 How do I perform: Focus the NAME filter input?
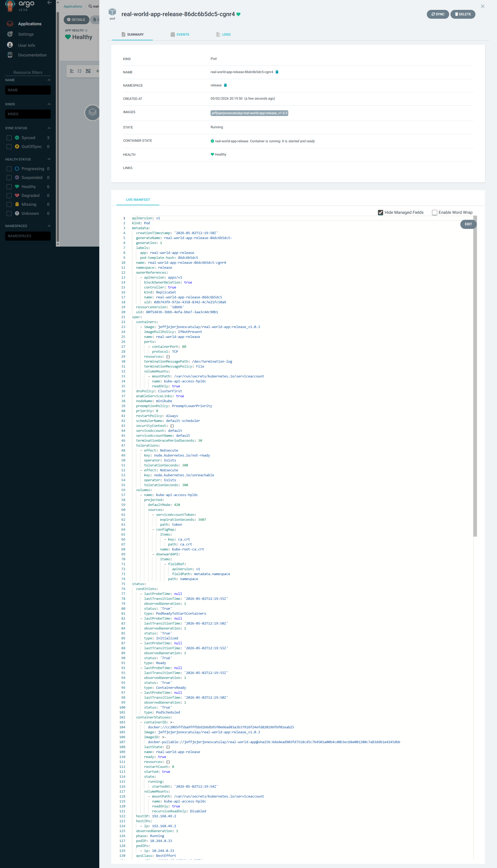tap(28, 90)
